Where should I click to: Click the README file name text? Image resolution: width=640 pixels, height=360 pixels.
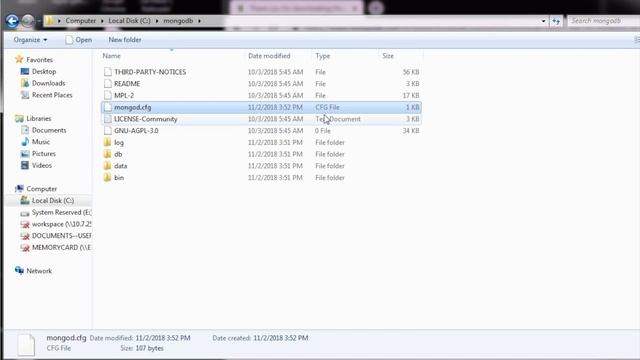127,84
